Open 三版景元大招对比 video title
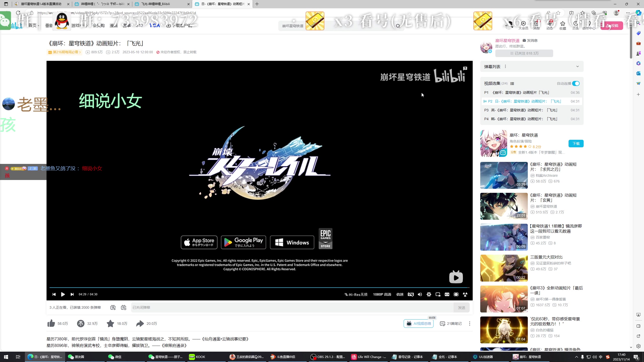This screenshot has width=644, height=362. pyautogui.click(x=546, y=257)
